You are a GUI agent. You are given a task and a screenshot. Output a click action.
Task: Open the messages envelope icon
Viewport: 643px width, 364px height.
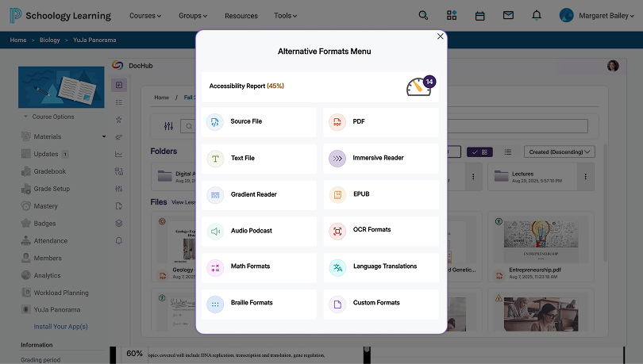(x=508, y=16)
